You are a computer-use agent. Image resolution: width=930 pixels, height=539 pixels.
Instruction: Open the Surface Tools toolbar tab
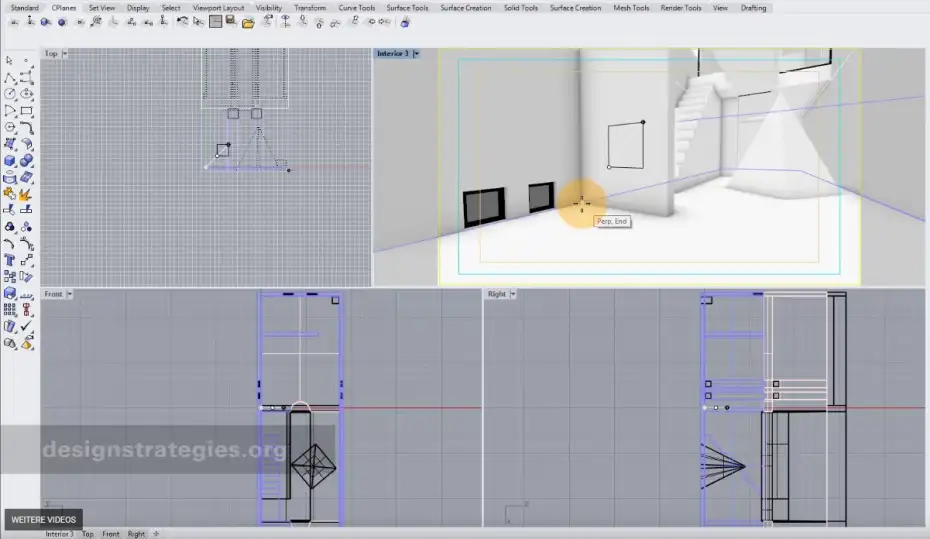click(x=407, y=8)
